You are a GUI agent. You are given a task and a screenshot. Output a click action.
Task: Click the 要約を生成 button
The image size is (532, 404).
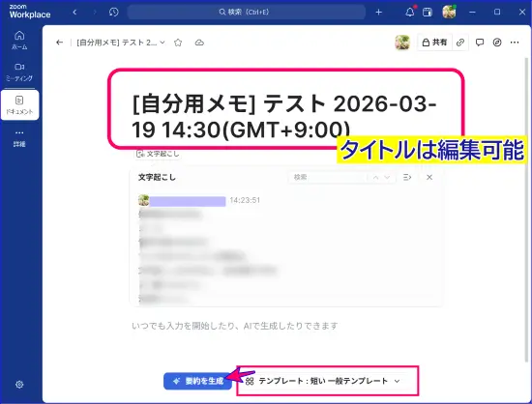[197, 381]
